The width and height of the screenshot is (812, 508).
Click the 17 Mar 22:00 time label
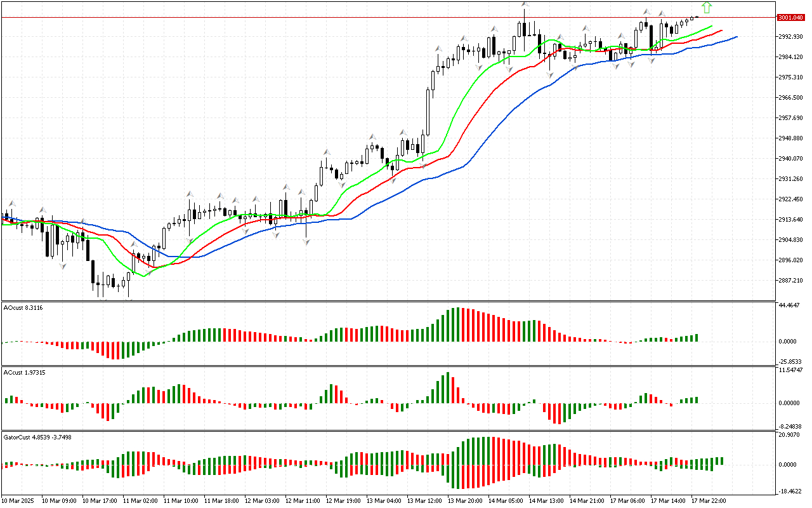tap(708, 501)
